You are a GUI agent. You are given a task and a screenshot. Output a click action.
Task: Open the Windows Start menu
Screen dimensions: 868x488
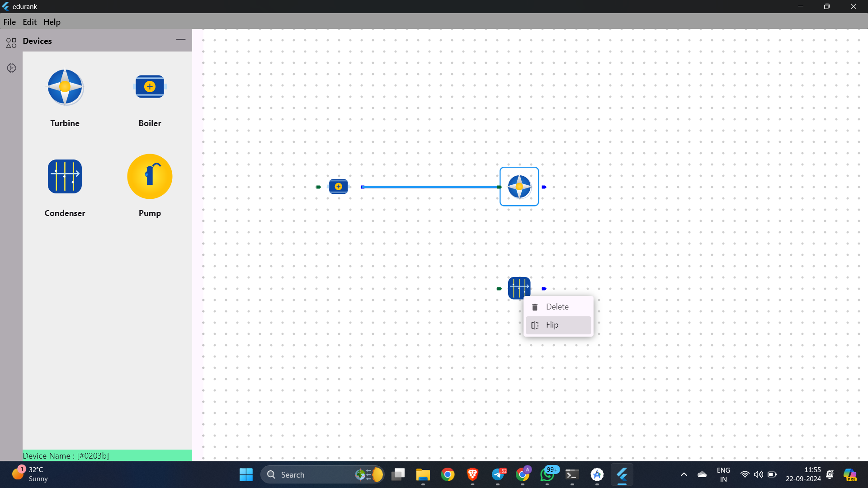coord(246,475)
